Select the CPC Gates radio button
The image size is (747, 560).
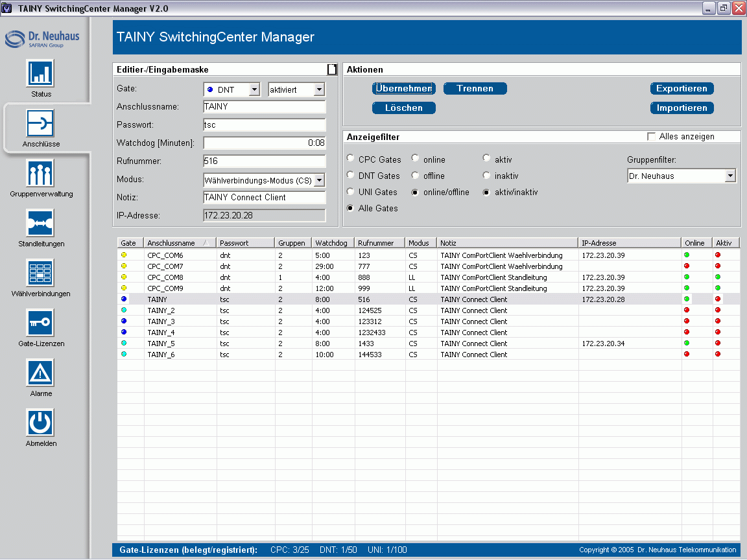(351, 159)
